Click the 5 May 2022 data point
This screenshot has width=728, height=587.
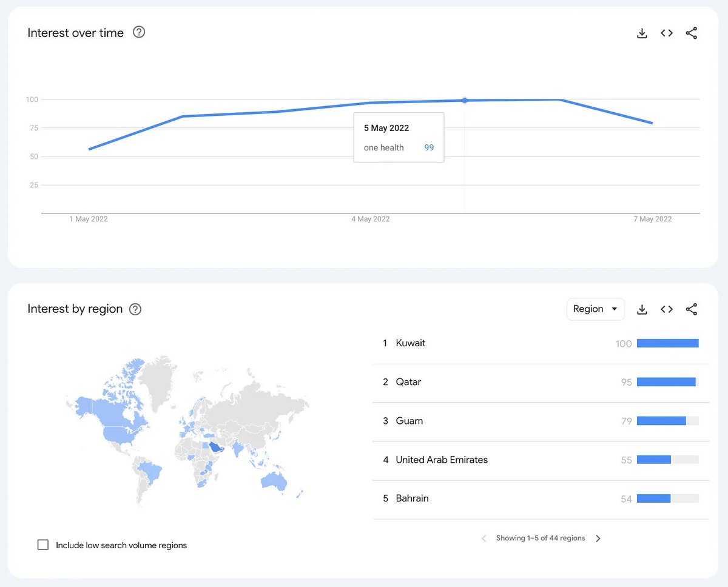coord(465,101)
